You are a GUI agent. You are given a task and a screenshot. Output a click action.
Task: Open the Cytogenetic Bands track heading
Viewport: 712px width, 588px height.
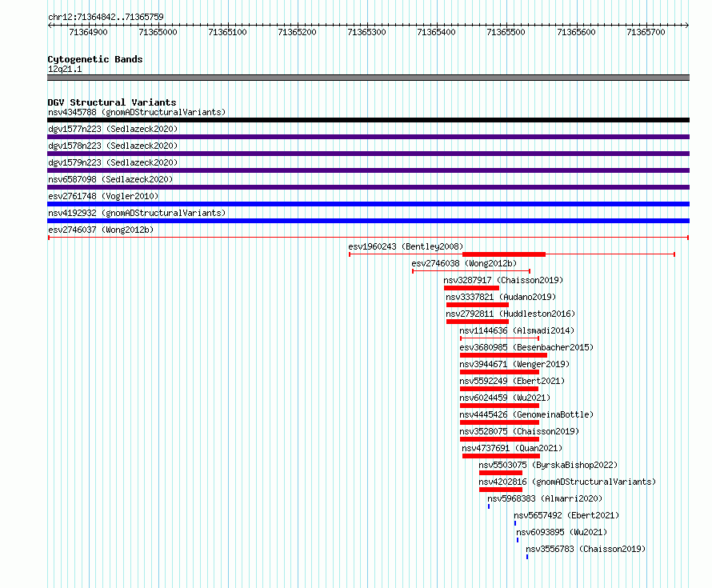tap(95, 59)
